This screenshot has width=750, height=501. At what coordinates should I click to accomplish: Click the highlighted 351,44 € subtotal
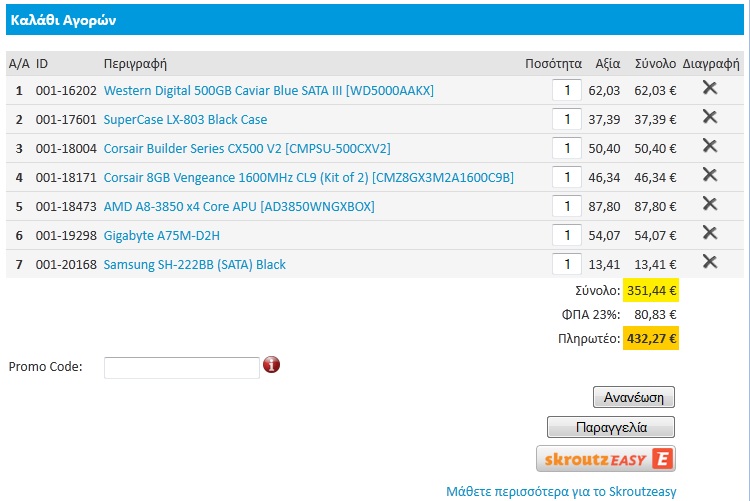[651, 290]
